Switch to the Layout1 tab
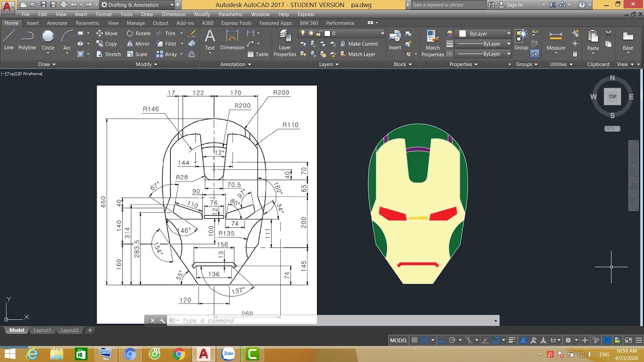Screen dimensions: 644x362 click(42, 330)
